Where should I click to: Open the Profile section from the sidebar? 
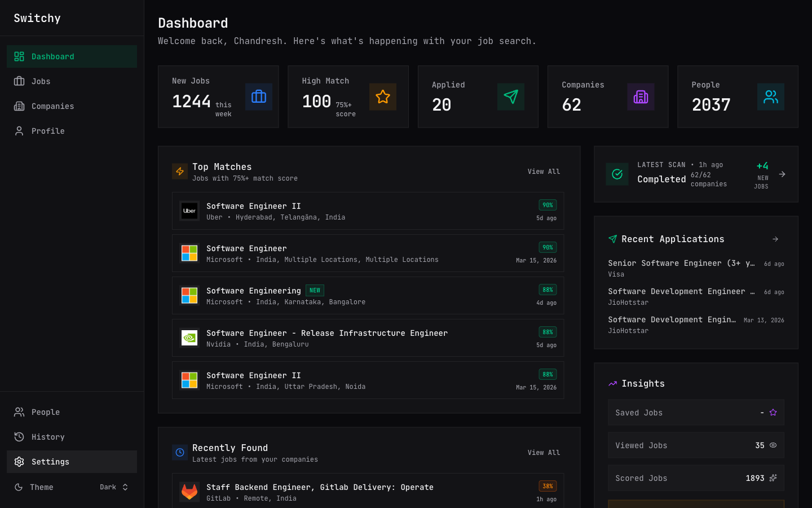[x=48, y=130]
